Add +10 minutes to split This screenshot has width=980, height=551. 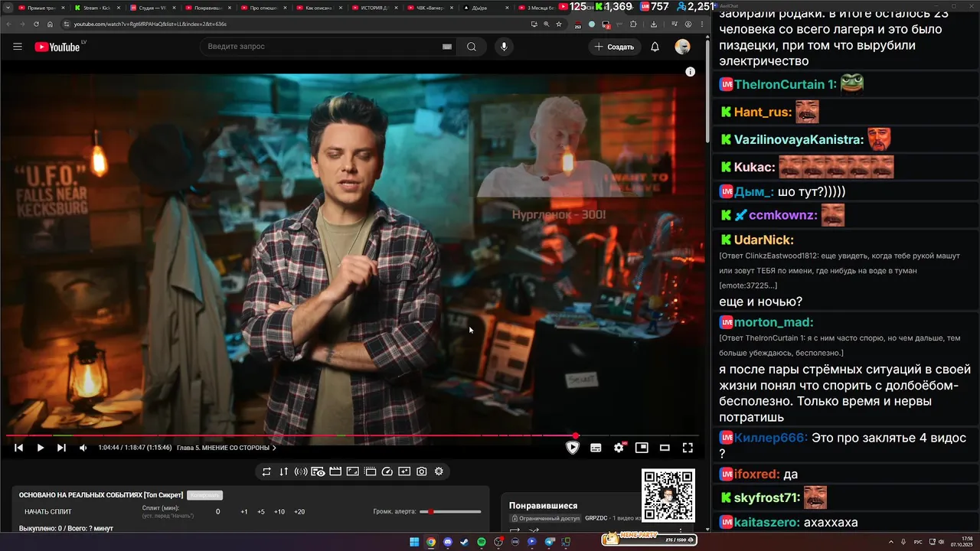pos(279,512)
